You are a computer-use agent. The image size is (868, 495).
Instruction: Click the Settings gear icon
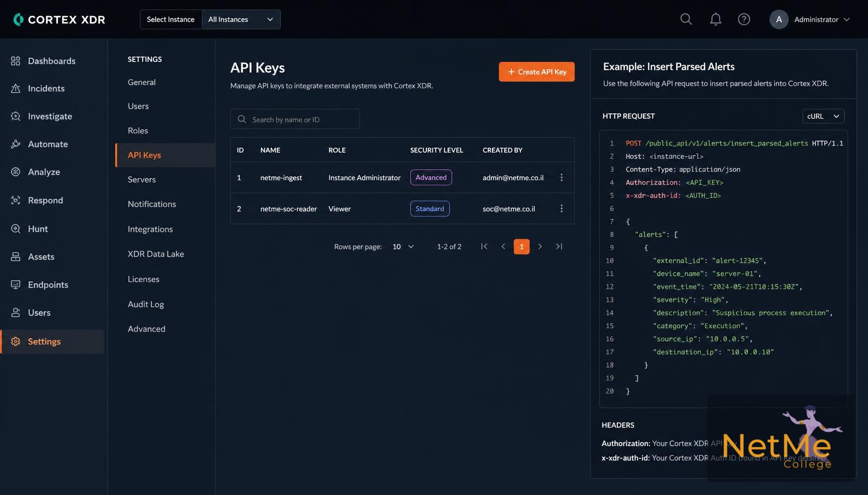click(16, 341)
